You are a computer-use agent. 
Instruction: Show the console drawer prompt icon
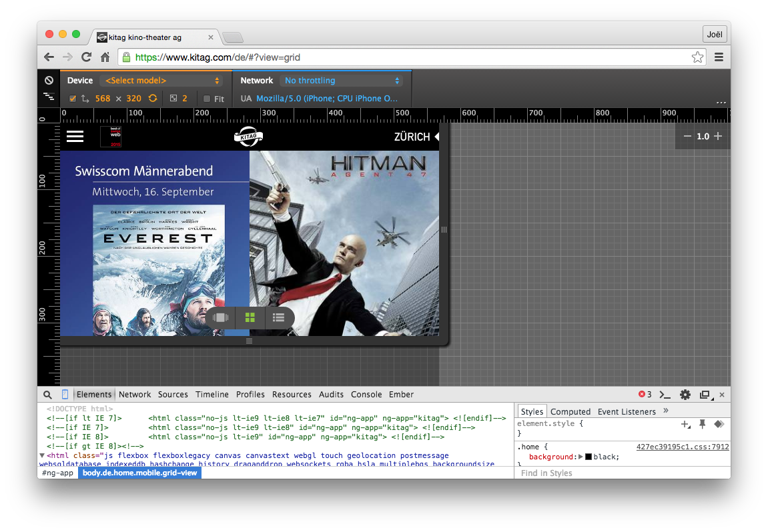tap(665, 395)
